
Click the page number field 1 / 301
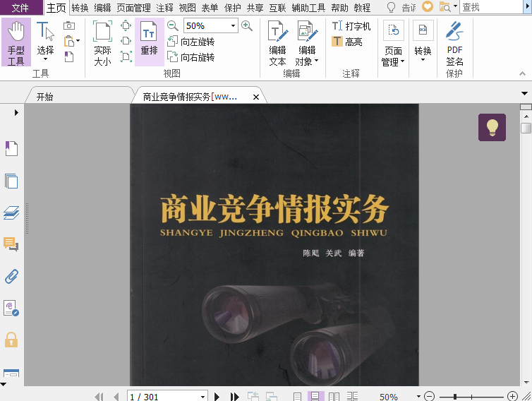(x=164, y=397)
